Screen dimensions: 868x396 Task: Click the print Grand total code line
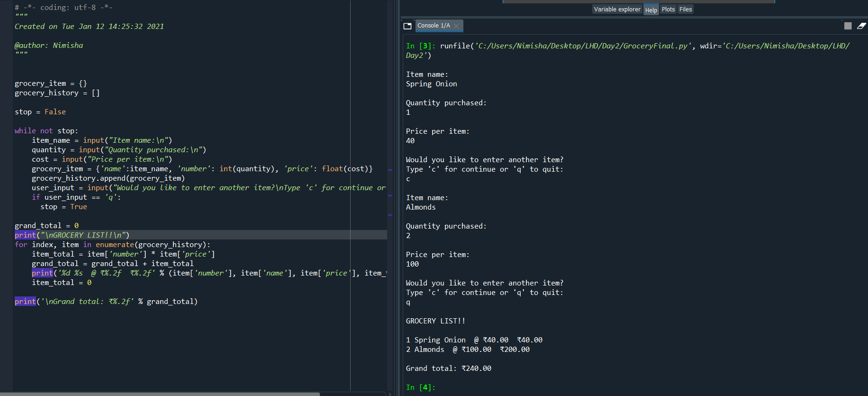click(x=106, y=302)
